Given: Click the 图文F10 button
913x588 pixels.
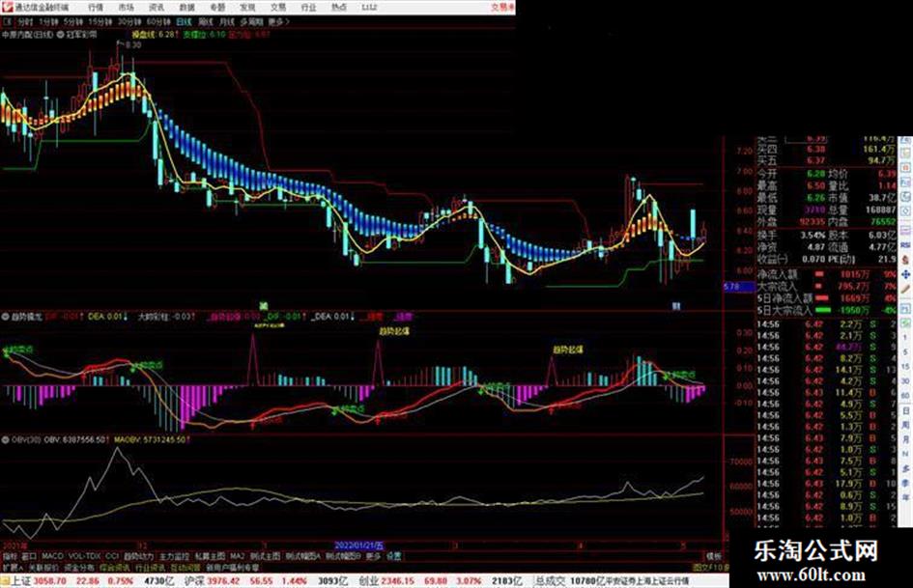Looking at the screenshot, I should (x=710, y=567).
